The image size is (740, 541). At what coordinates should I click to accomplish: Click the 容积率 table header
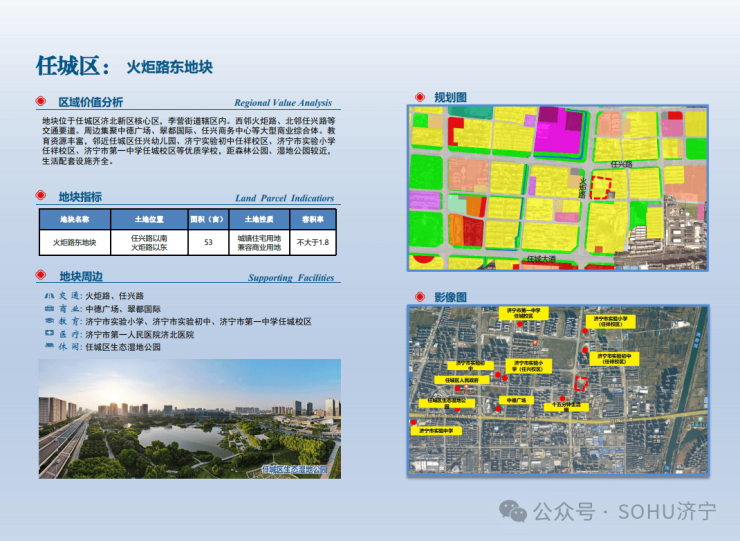[312, 220]
